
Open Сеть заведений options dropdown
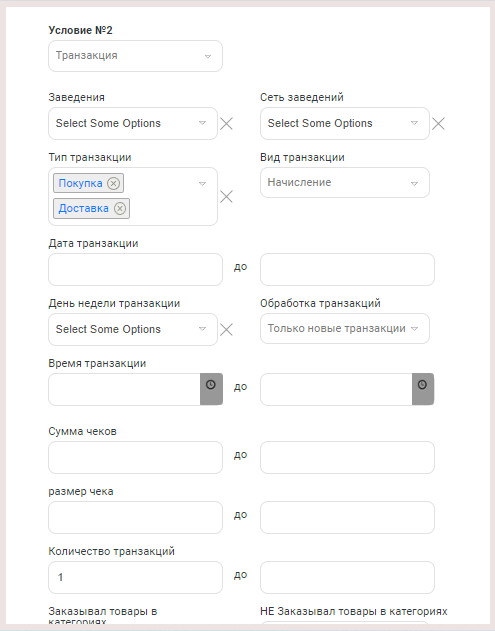(345, 124)
